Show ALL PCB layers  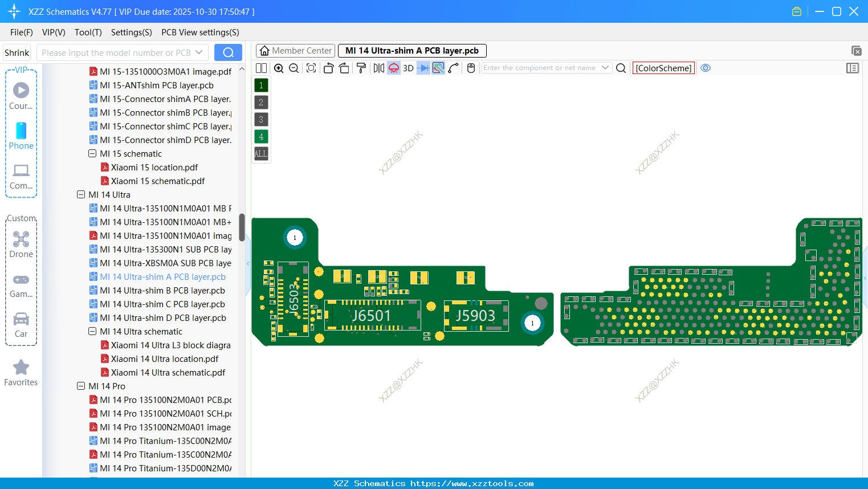point(260,153)
